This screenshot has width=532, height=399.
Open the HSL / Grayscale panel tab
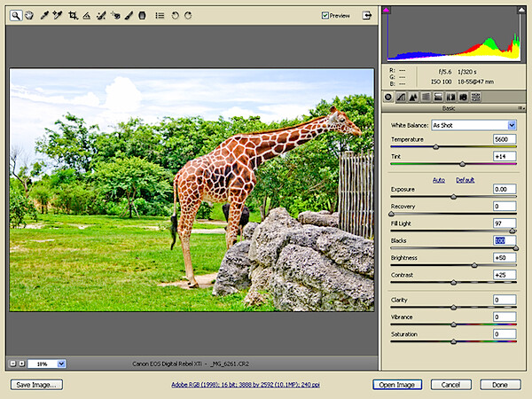pos(426,98)
